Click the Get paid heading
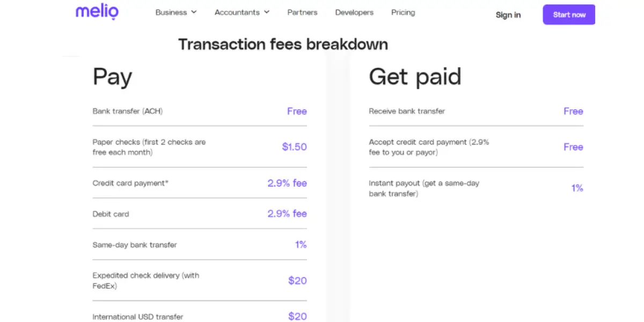The image size is (644, 322). click(x=415, y=77)
